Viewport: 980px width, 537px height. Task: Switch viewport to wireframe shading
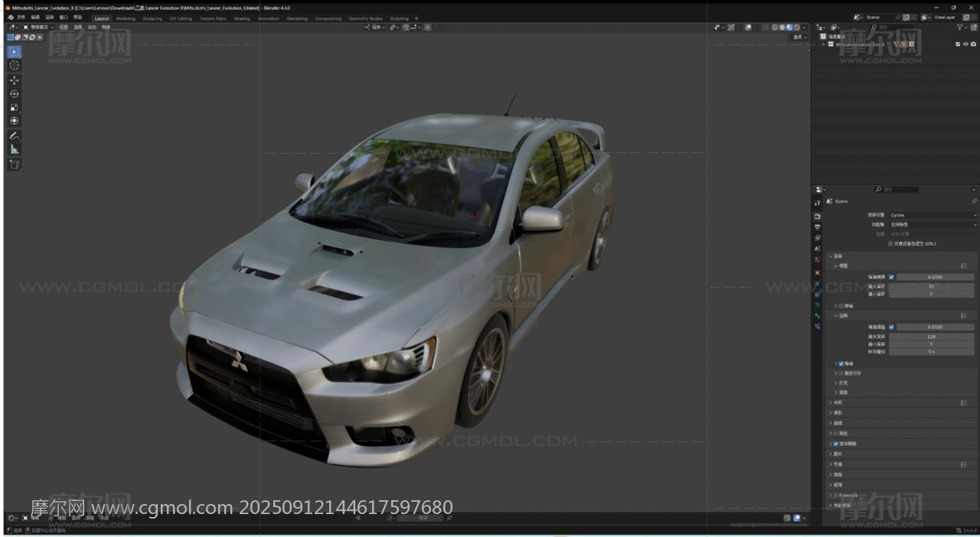tap(774, 28)
